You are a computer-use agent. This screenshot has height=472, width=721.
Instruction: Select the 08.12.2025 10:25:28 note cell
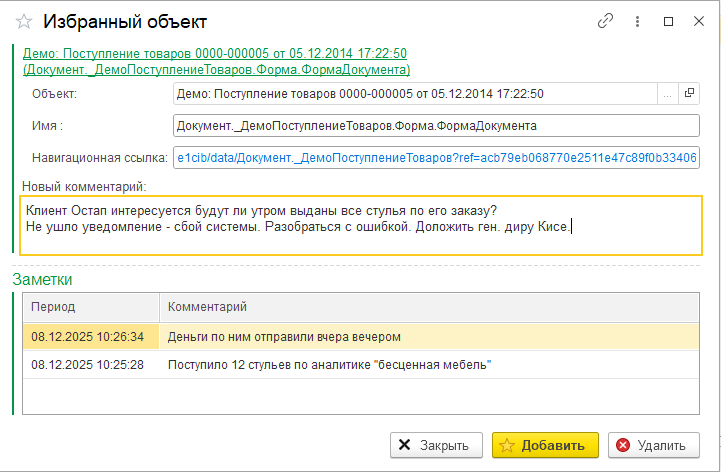(91, 365)
